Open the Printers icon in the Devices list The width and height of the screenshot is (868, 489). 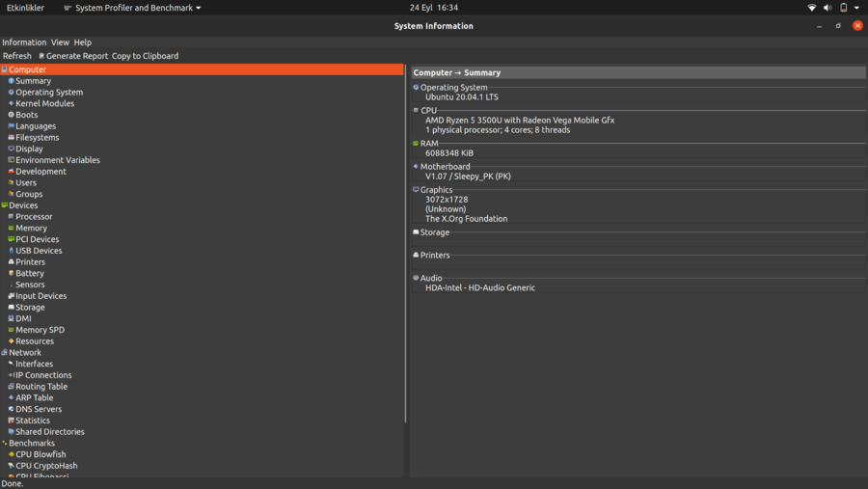tap(12, 262)
